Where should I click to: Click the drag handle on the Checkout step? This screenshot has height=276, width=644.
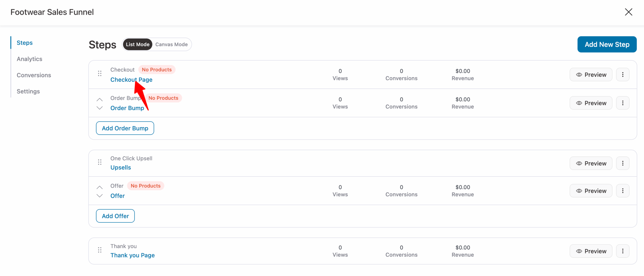[100, 73]
